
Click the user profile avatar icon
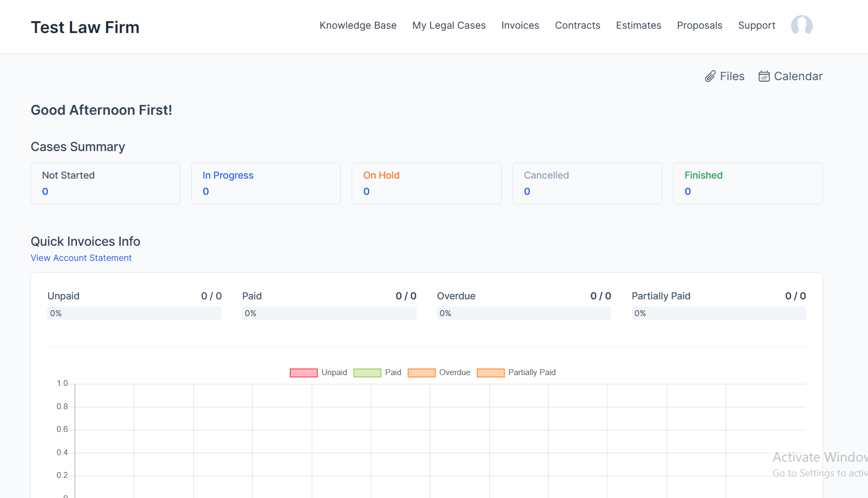click(x=801, y=25)
